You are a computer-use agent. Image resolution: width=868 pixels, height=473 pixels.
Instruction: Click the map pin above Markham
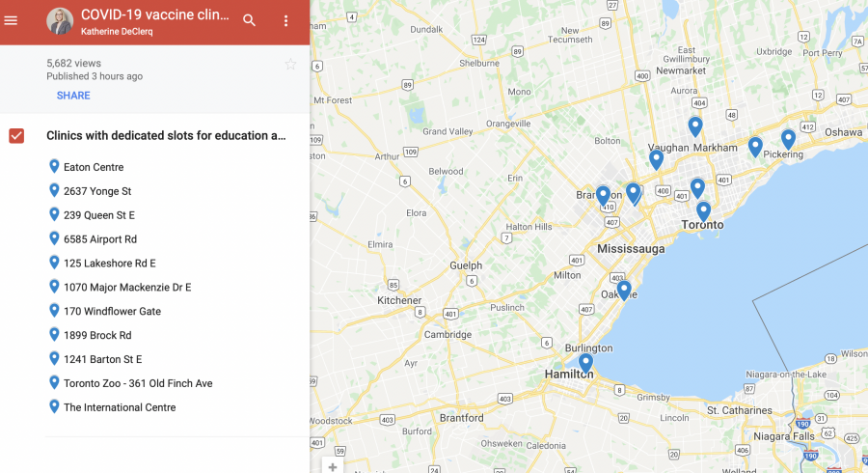click(x=695, y=125)
